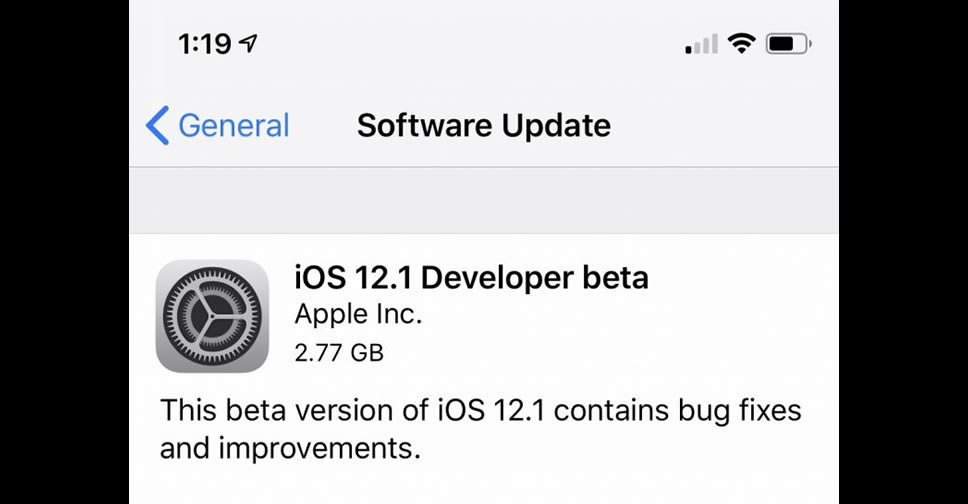Click the Apple Inc. developer name
Image resolution: width=968 pixels, height=504 pixels.
pyautogui.click(x=358, y=315)
